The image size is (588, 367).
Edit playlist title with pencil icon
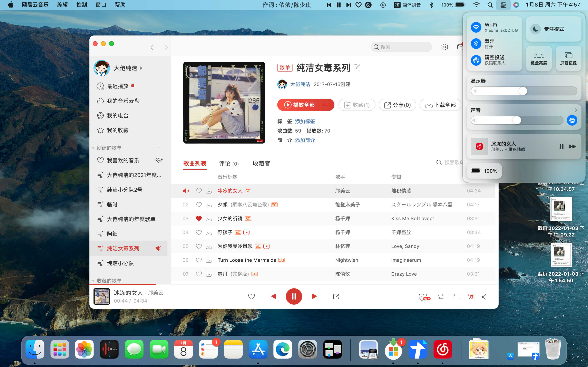click(x=357, y=68)
